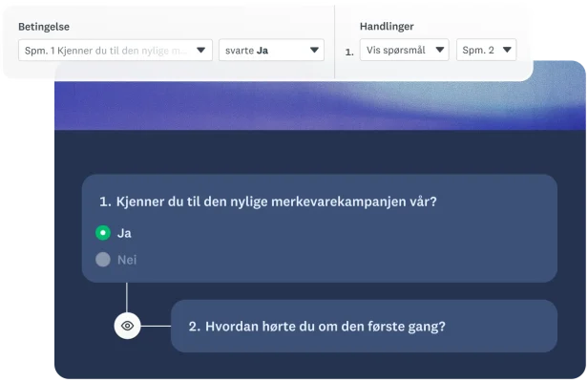This screenshot has height=382, width=588.
Task: Click question 1 text 'Kjenner du til den nylige merkevarekampanjen vår?'
Action: [277, 202]
